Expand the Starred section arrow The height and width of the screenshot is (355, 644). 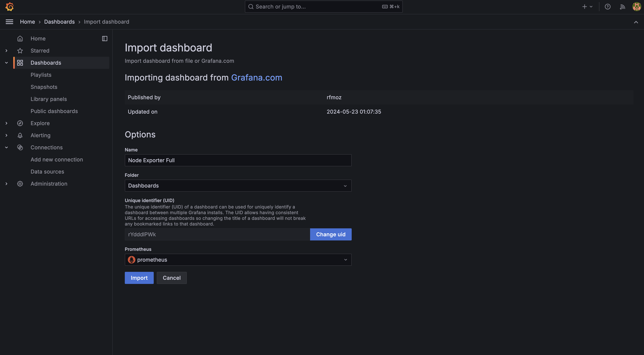coord(6,51)
